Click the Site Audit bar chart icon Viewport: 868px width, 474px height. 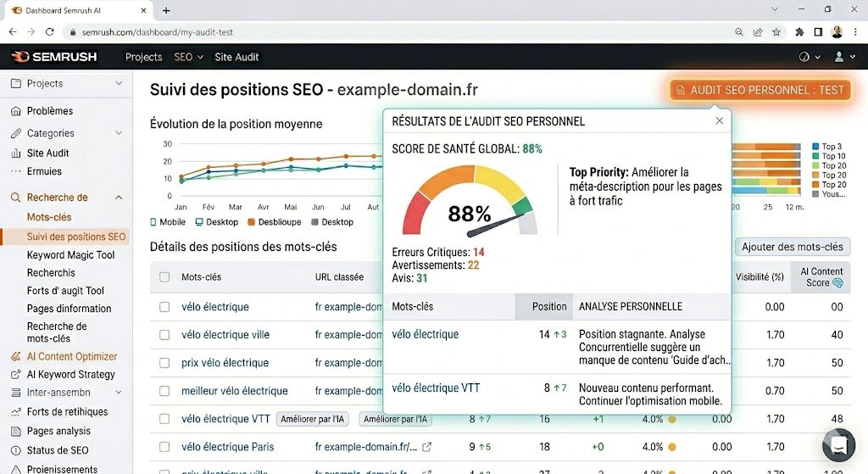16,153
